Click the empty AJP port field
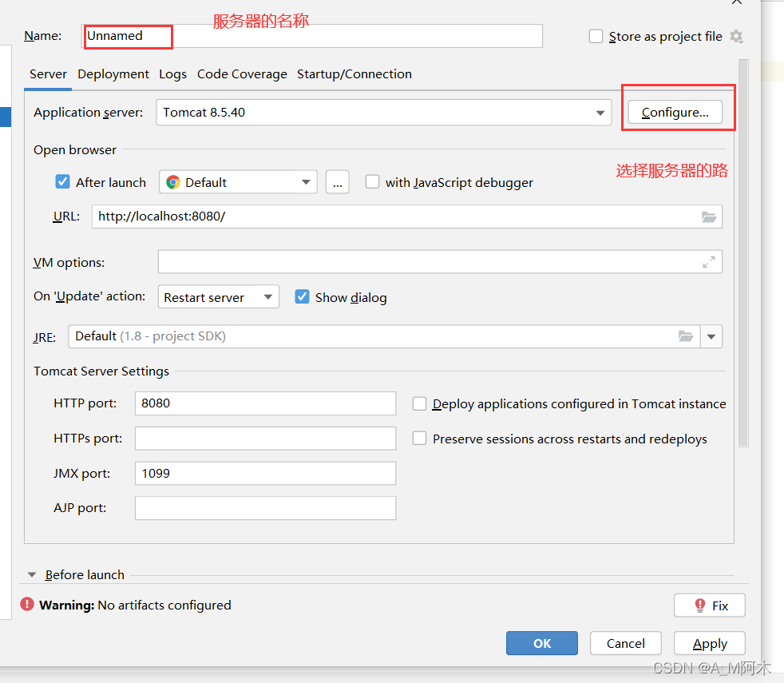784x683 pixels. (x=266, y=508)
